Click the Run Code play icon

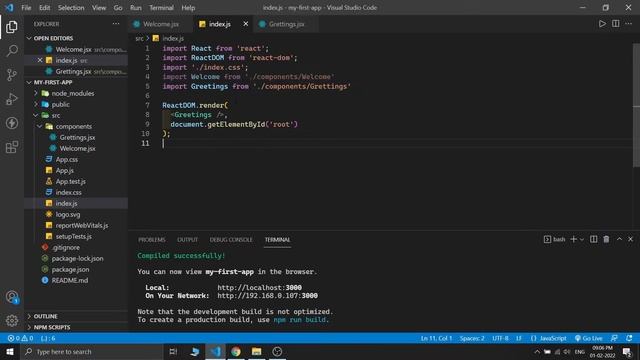tap(602, 24)
